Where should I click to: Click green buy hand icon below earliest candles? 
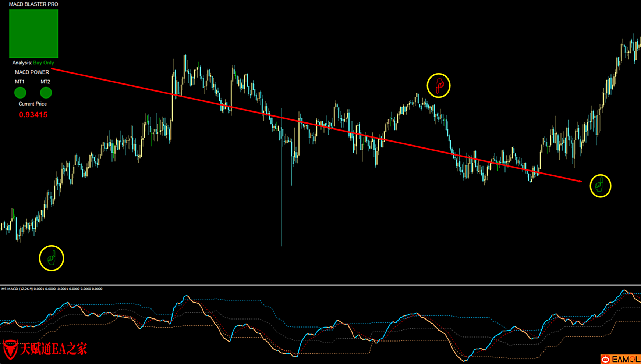point(52,258)
